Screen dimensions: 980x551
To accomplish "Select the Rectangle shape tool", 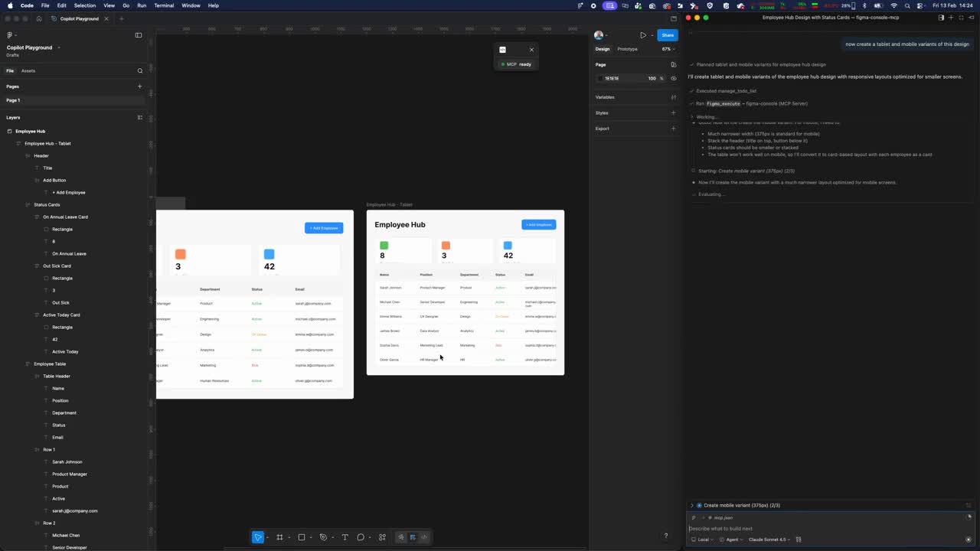I will click(301, 537).
